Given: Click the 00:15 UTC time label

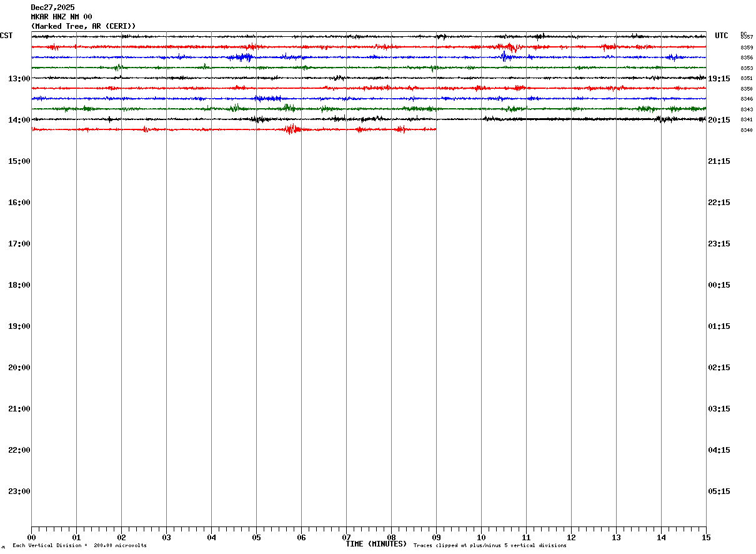Looking at the screenshot, I should (719, 285).
